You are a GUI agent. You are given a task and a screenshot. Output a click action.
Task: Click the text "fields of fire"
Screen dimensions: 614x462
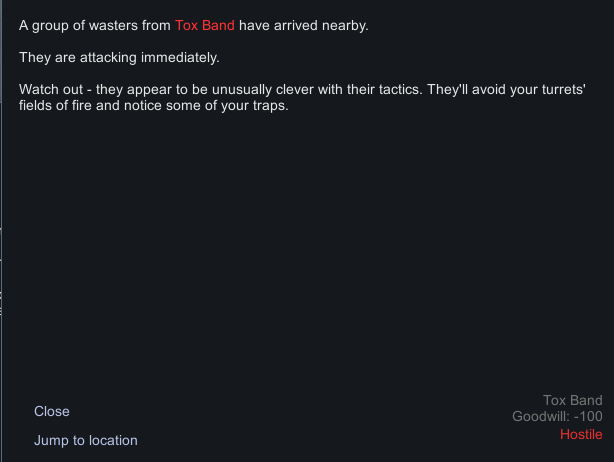tap(58, 107)
